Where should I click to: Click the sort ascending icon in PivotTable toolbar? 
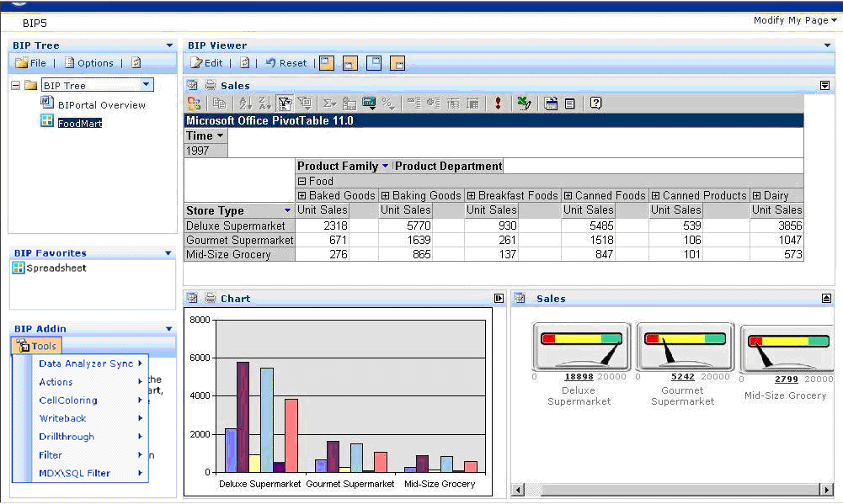(x=245, y=103)
